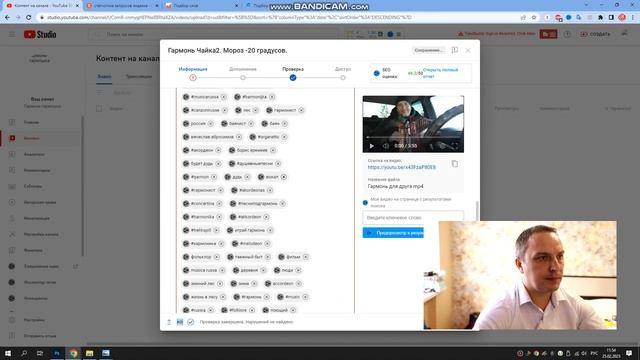Image resolution: width=640 pixels, height=360 pixels.
Task: Switch to the Трансляции tab
Action: (x=139, y=76)
